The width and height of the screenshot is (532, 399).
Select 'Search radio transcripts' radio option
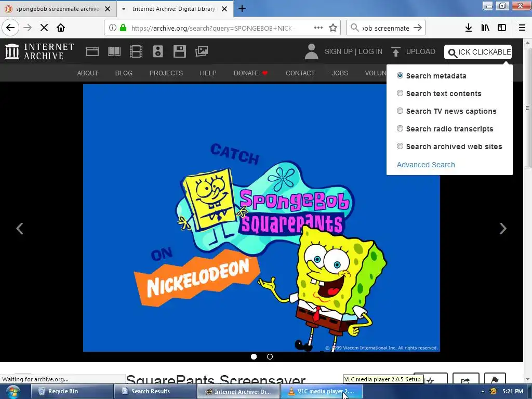[x=400, y=128]
